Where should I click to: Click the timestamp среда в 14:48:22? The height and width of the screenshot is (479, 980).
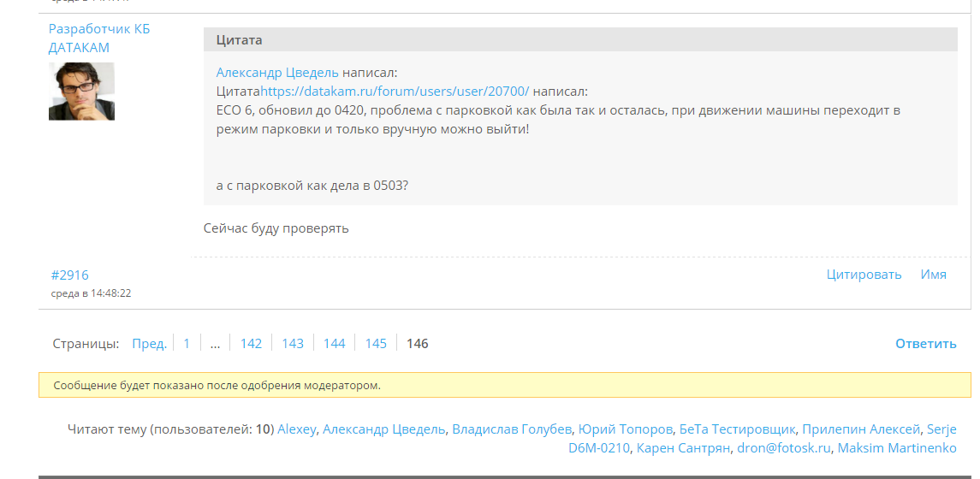coord(92,293)
